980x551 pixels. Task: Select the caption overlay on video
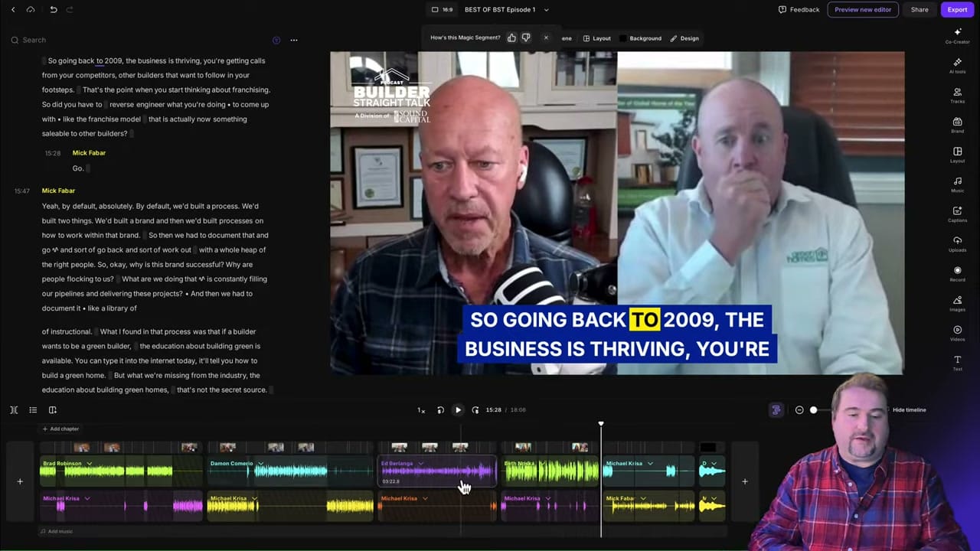617,334
